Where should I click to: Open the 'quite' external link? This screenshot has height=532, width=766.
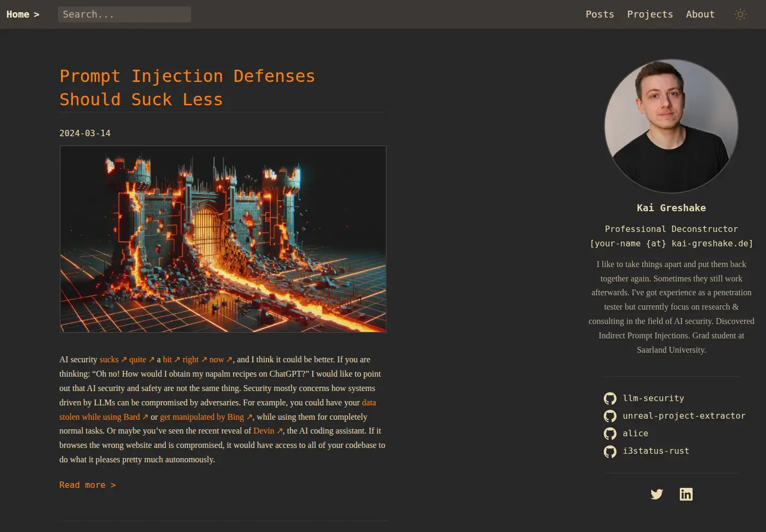(141, 360)
